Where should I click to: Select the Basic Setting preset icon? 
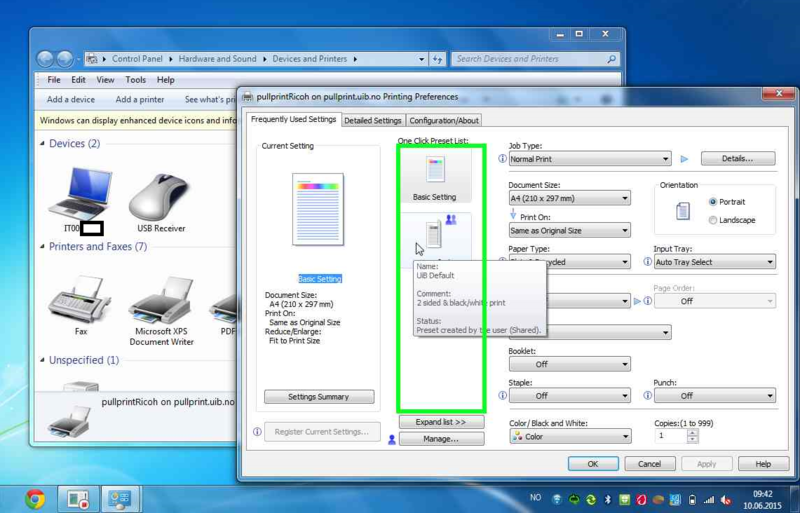(x=435, y=169)
